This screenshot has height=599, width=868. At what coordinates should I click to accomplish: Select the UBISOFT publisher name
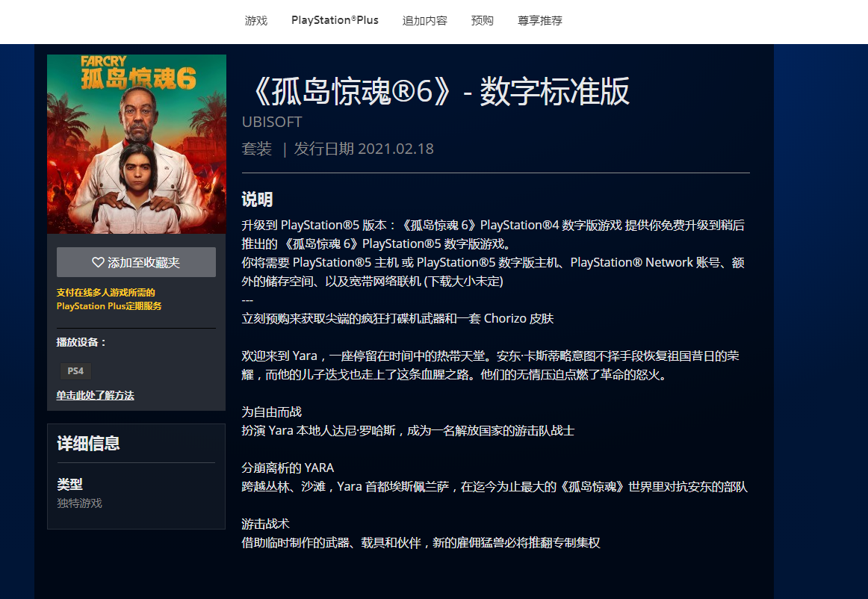pyautogui.click(x=272, y=122)
